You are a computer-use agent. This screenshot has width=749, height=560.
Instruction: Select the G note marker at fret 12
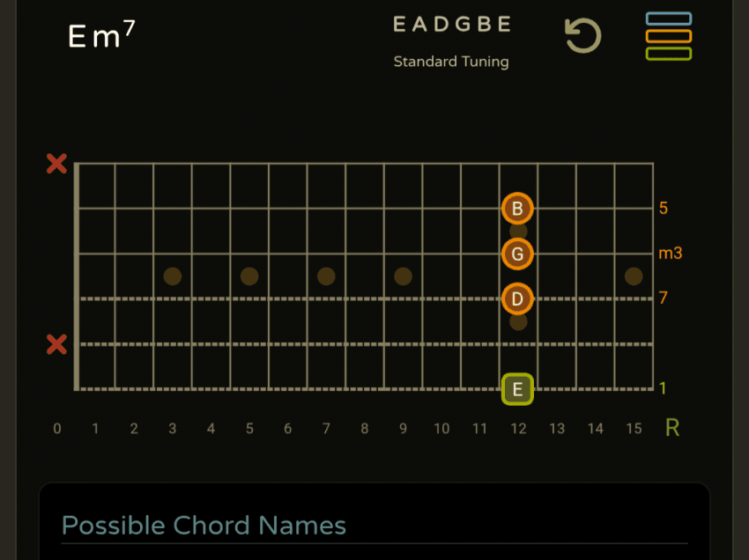(517, 254)
